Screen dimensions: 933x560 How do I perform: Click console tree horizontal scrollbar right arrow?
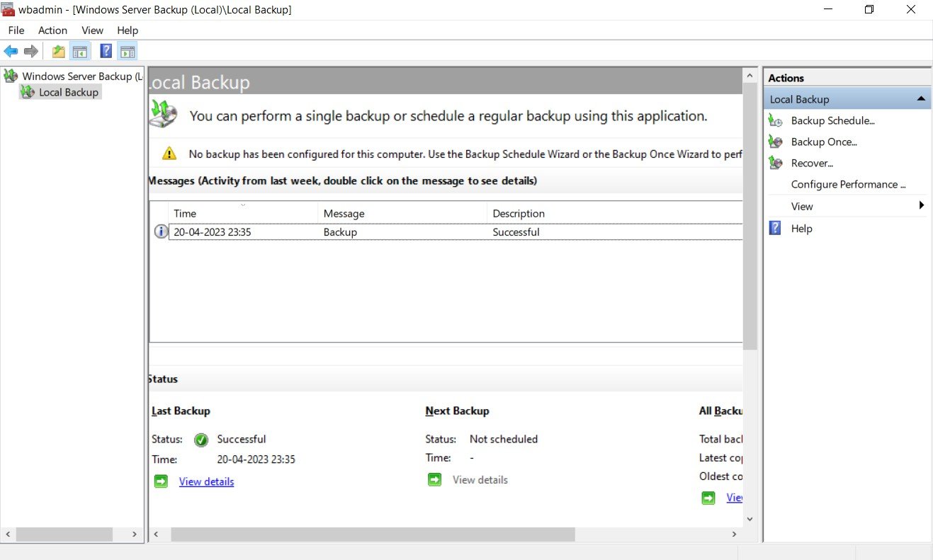pyautogui.click(x=136, y=535)
